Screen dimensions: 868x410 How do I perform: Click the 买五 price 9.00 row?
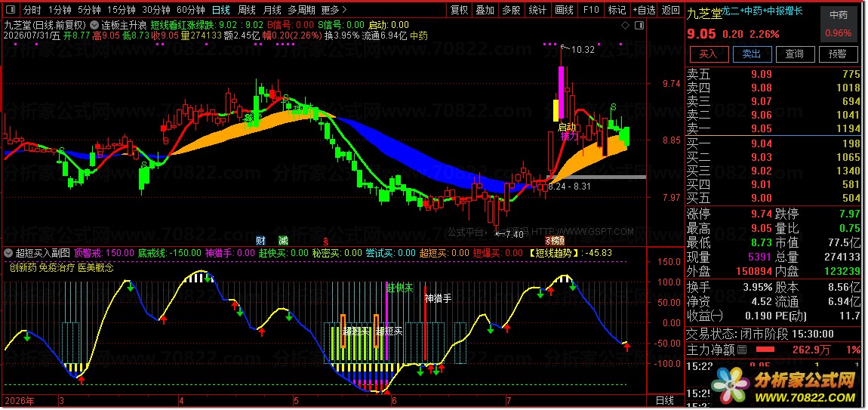[774, 199]
